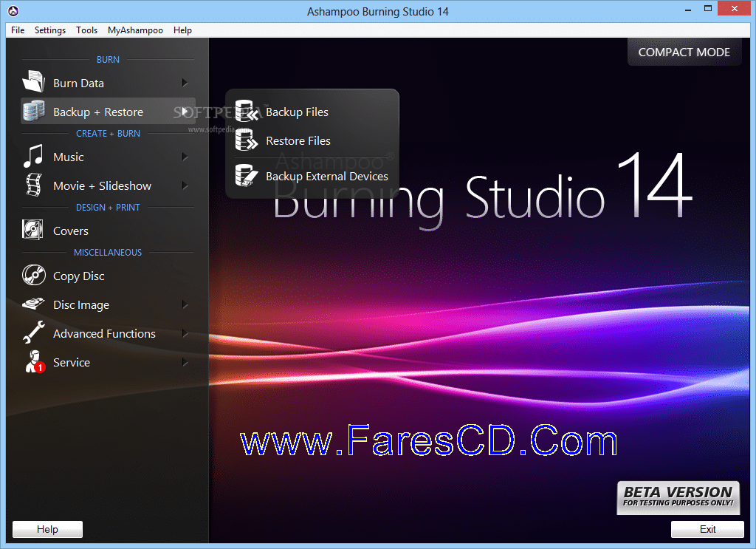Open the MyAshampoo menu
Screen dimensions: 756x549
pyautogui.click(x=136, y=30)
